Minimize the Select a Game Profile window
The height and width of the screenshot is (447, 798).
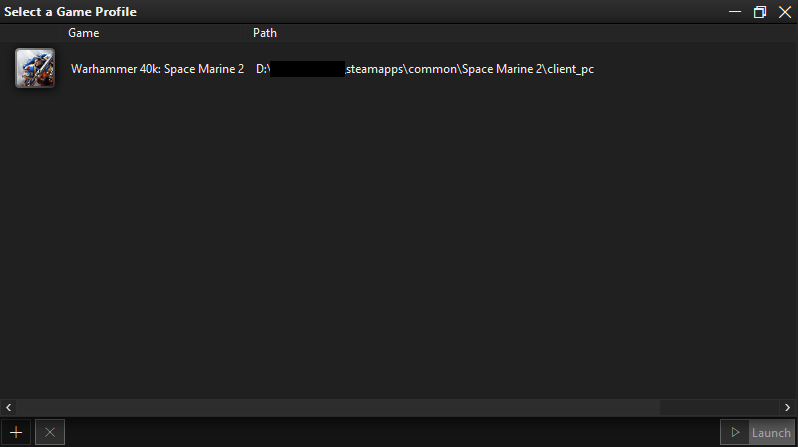(735, 12)
